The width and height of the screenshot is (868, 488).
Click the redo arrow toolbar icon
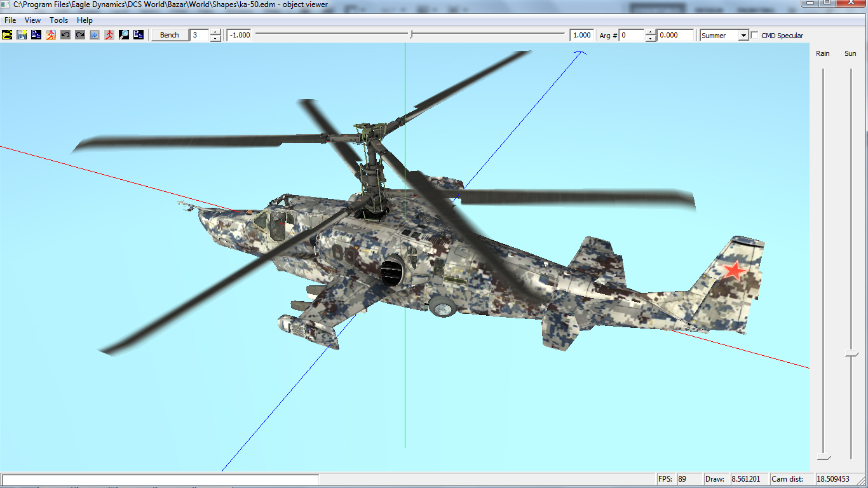pyautogui.click(x=80, y=35)
